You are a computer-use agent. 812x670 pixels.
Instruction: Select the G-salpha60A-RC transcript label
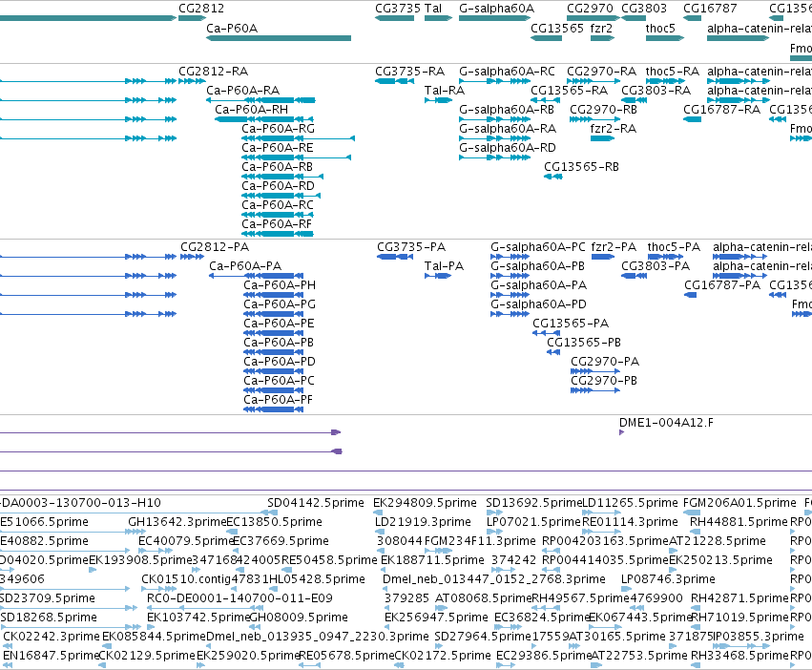point(507,71)
